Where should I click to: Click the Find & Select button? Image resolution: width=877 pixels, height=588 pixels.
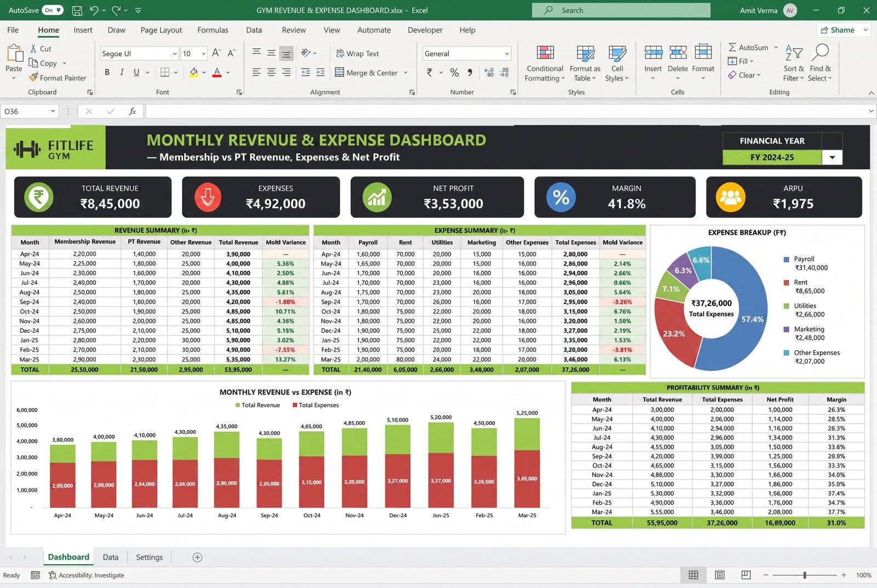820,64
